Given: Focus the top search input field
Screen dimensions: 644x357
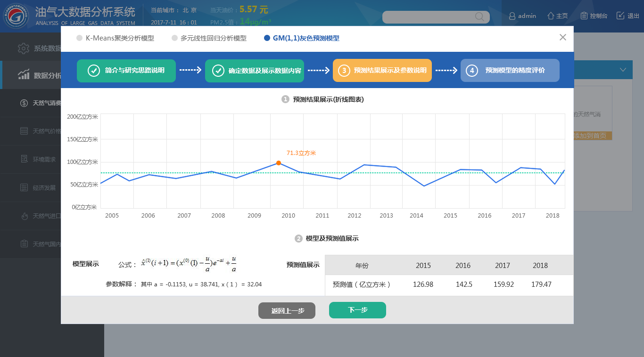Looking at the screenshot, I should (436, 17).
